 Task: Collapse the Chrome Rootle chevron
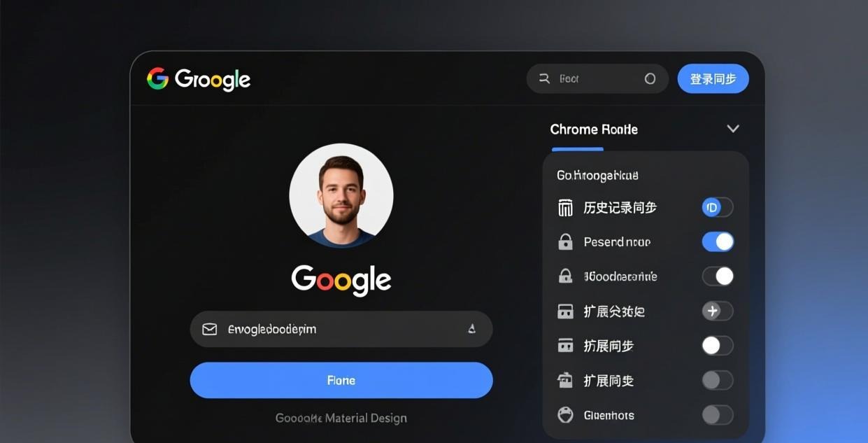pos(733,129)
